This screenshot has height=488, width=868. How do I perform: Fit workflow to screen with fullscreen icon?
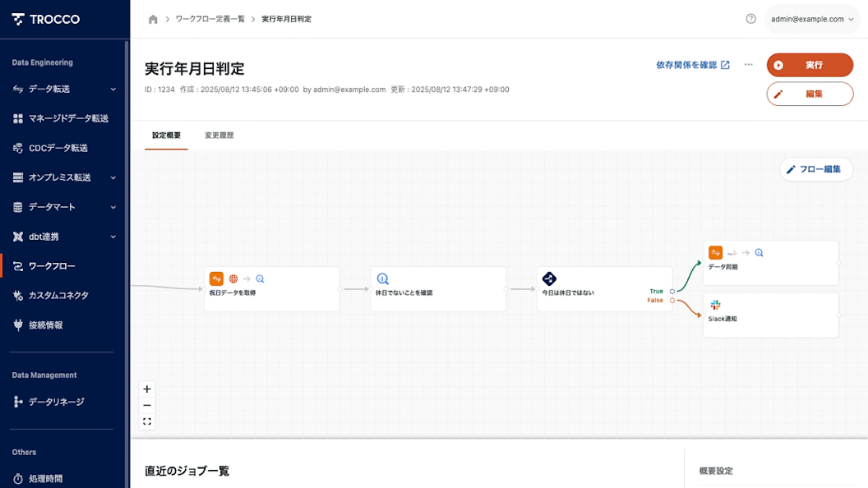pos(147,422)
